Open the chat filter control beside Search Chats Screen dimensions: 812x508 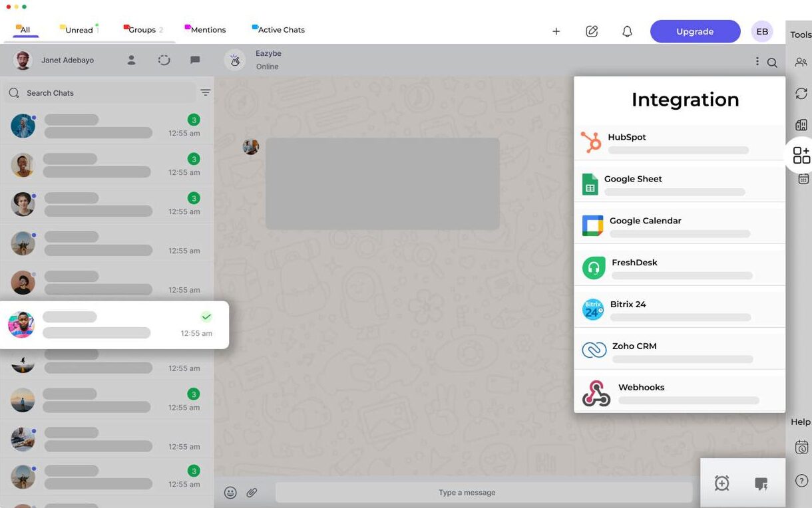click(205, 92)
